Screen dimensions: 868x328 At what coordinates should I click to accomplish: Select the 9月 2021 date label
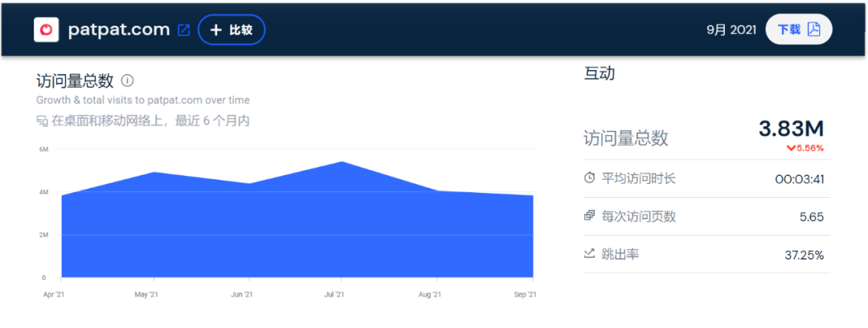coord(731,30)
